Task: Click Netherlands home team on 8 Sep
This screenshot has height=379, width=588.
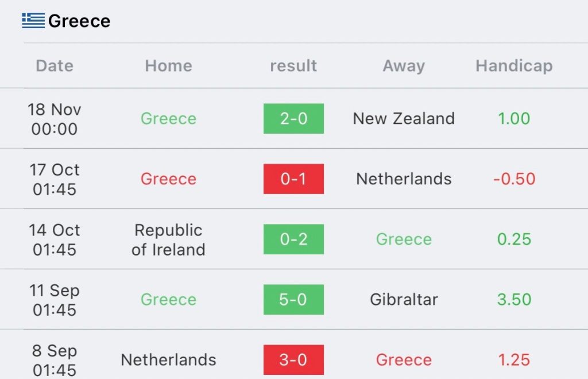Action: click(168, 360)
